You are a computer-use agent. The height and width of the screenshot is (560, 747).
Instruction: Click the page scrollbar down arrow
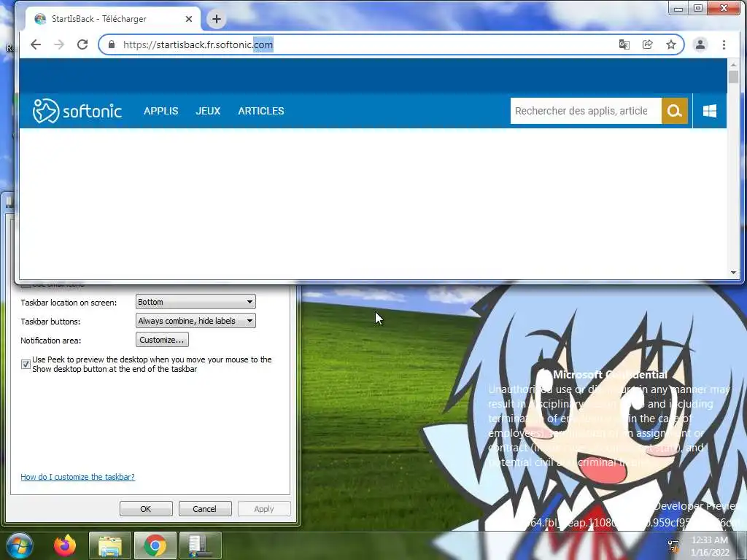pyautogui.click(x=733, y=273)
